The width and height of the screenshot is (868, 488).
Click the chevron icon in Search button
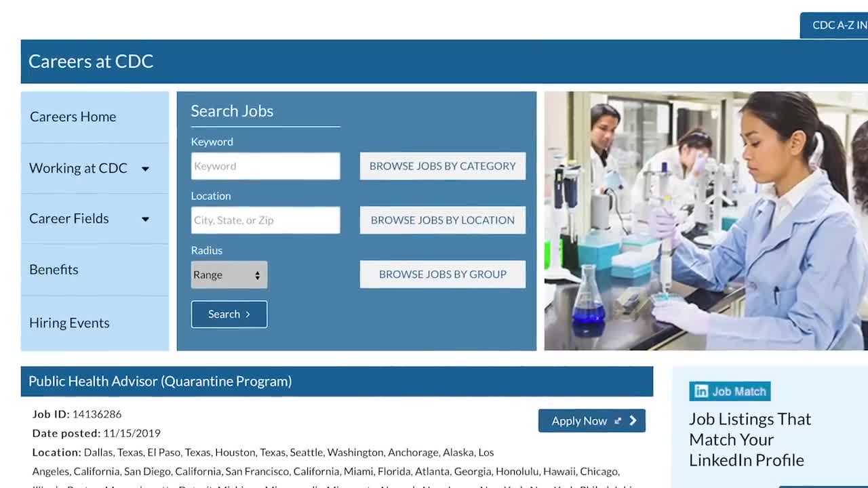248,314
